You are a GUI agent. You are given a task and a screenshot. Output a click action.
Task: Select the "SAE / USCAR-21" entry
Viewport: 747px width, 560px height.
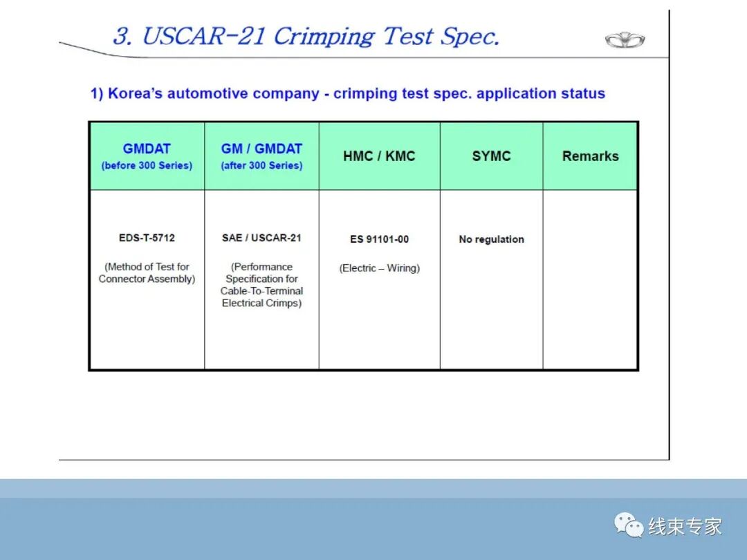pyautogui.click(x=261, y=238)
